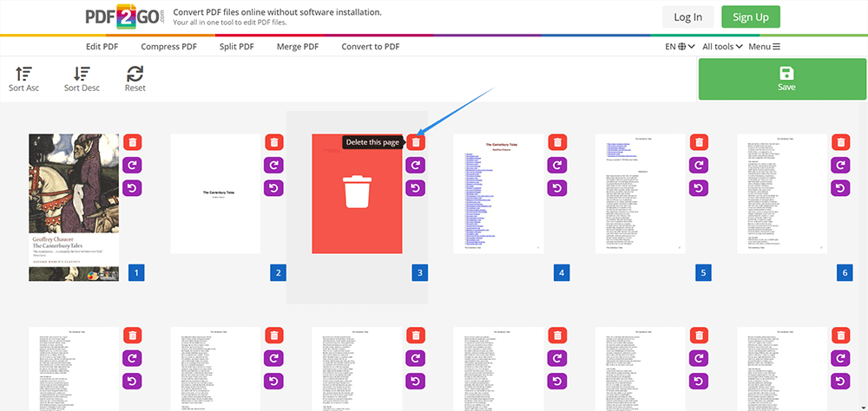Expand the All tools dropdown
The height and width of the screenshot is (411, 868).
tap(722, 47)
